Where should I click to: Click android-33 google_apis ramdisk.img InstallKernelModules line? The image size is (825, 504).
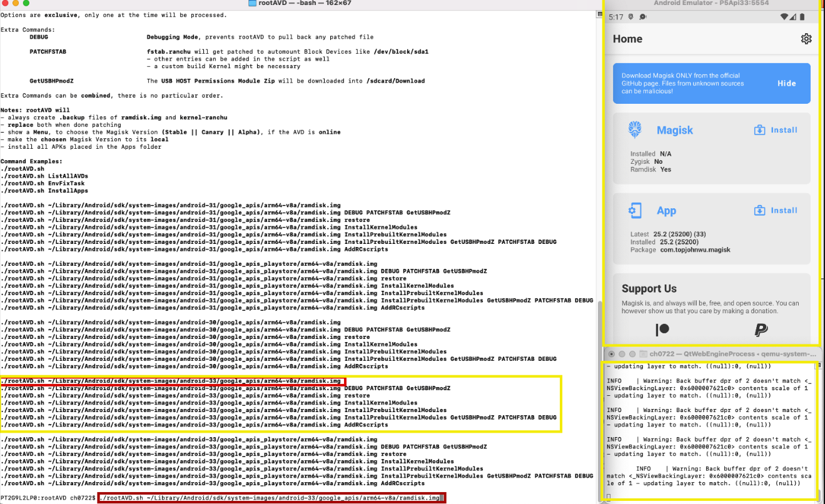[x=210, y=403]
